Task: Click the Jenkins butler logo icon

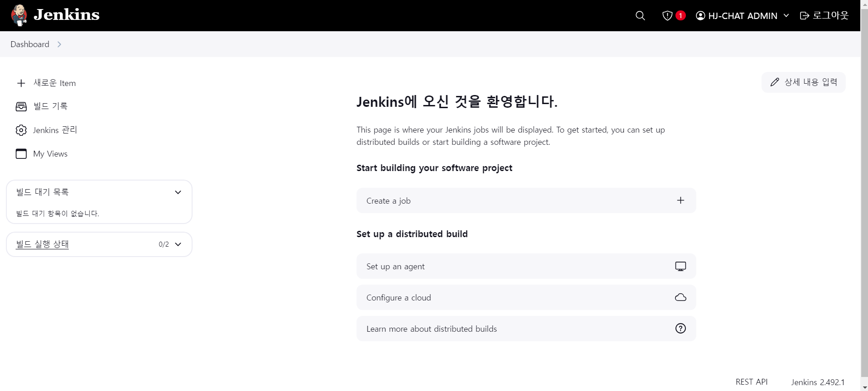Action: [x=19, y=15]
